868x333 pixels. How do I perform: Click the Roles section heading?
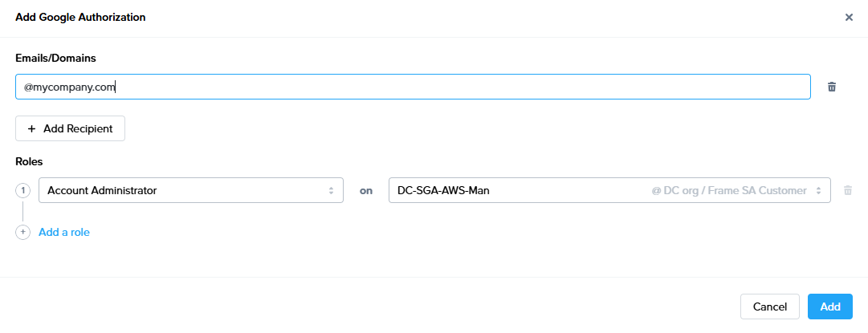pos(29,161)
